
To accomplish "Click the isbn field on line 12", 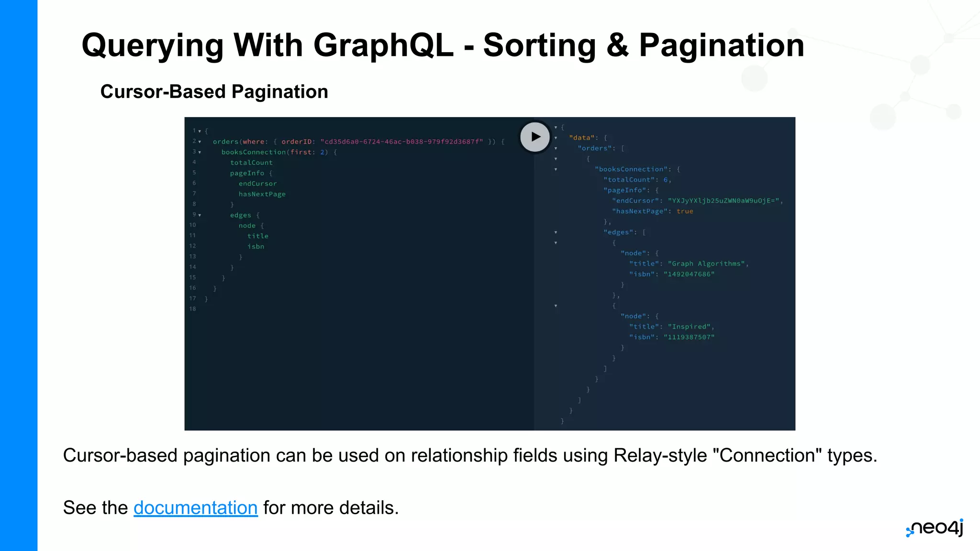I will tap(256, 247).
